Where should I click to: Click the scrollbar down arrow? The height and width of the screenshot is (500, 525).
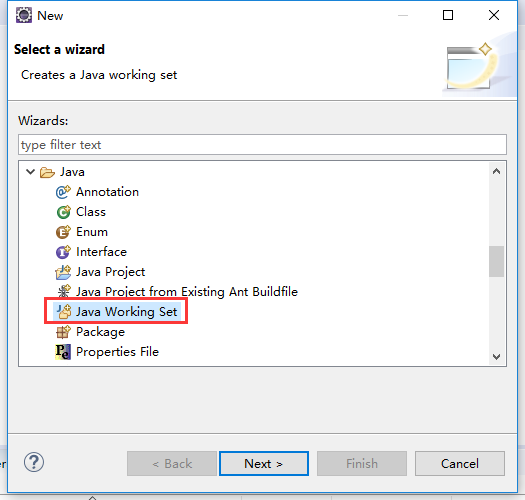(497, 357)
